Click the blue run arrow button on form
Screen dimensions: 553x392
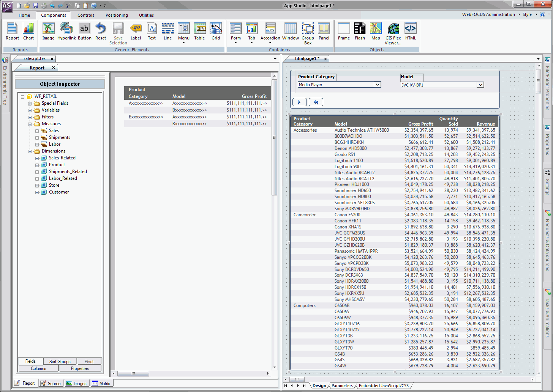coord(299,102)
